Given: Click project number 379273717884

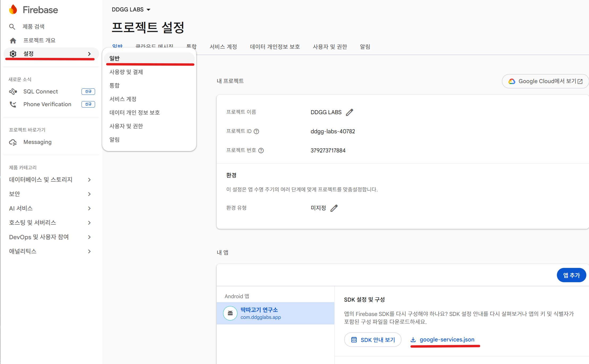Looking at the screenshot, I should point(328,151).
